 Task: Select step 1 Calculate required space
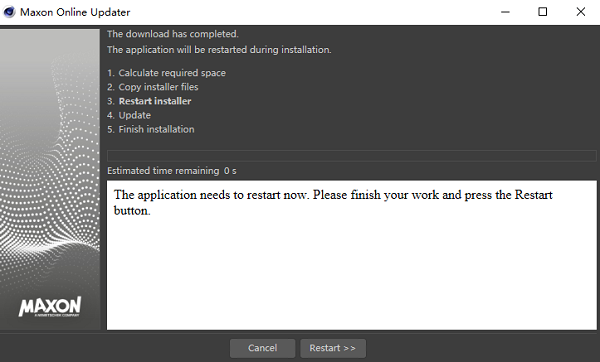[166, 73]
